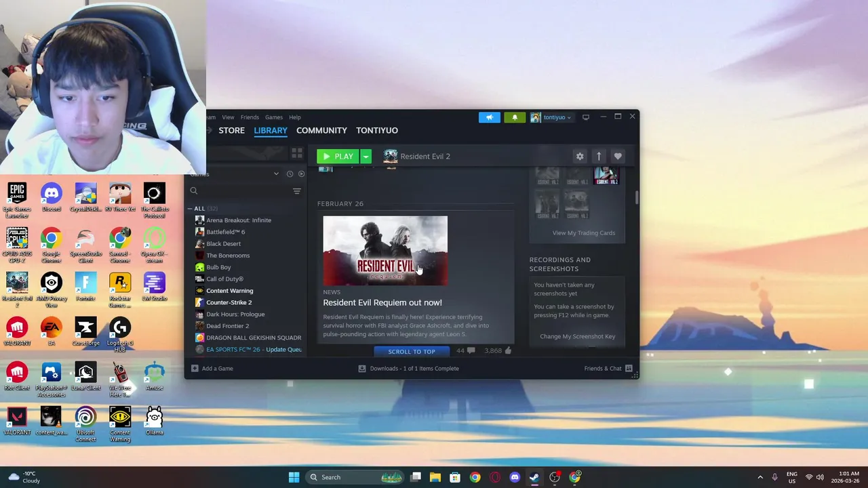Viewport: 868px width, 488px height.
Task: Open Steam notifications bell
Action: pyautogui.click(x=515, y=117)
